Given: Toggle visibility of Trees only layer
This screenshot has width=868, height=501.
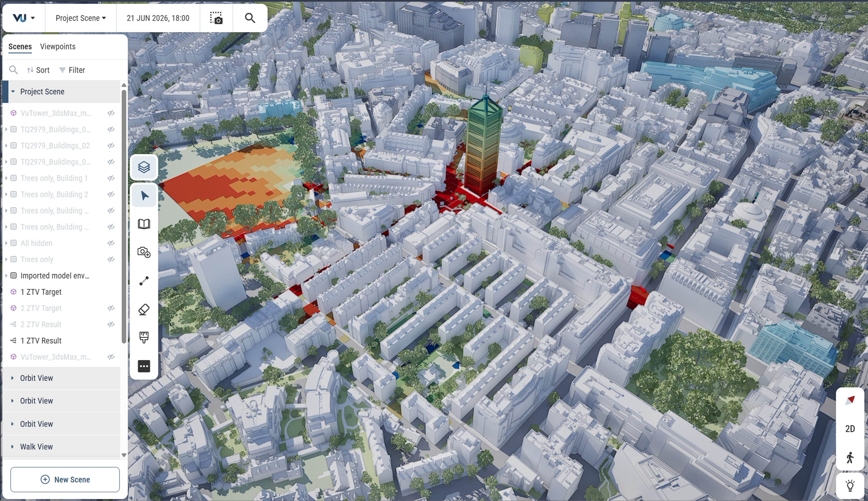Looking at the screenshot, I should coord(111,260).
